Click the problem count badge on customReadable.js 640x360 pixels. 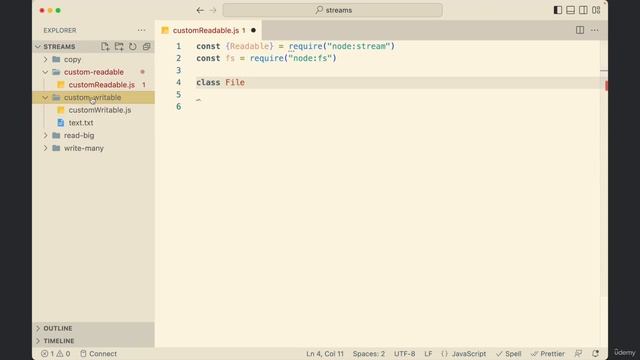coord(144,85)
